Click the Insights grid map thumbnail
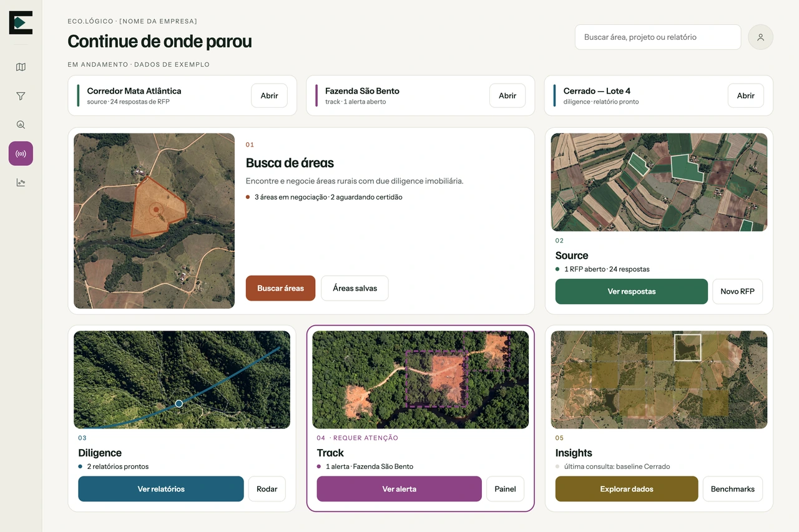799x532 pixels. (x=659, y=380)
